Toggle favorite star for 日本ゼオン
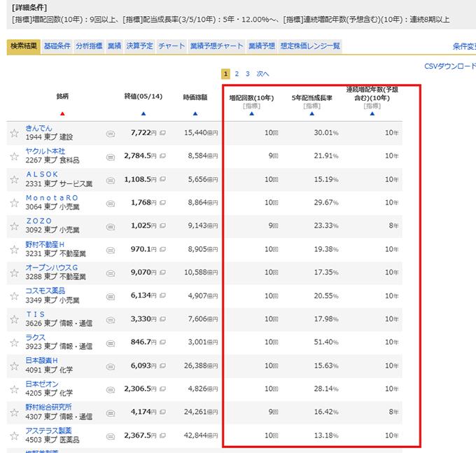This screenshot has width=476, height=453. (x=14, y=389)
